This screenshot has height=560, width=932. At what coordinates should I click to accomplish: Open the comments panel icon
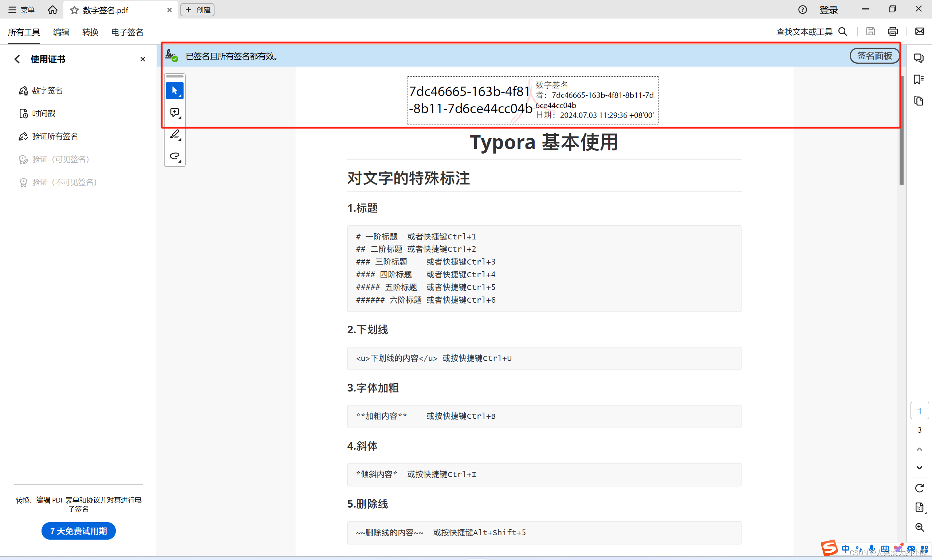click(919, 58)
